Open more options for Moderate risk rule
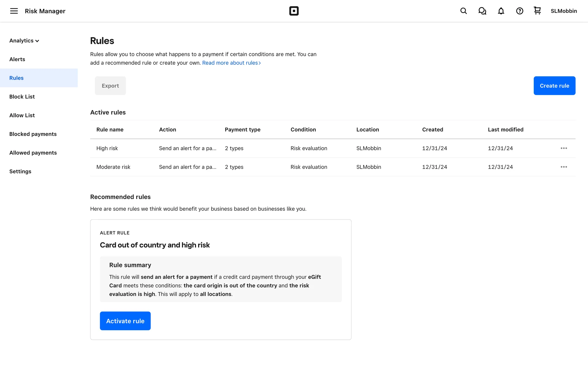The height and width of the screenshot is (368, 588). (x=563, y=167)
